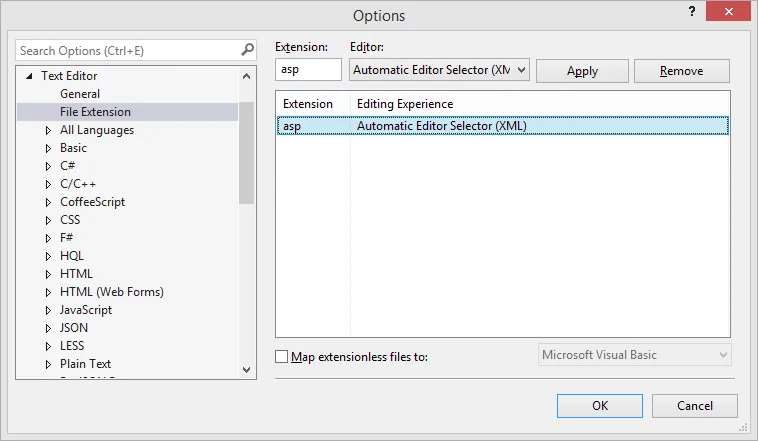Expand the JavaScript settings node
The width and height of the screenshot is (758, 441).
pyautogui.click(x=48, y=310)
